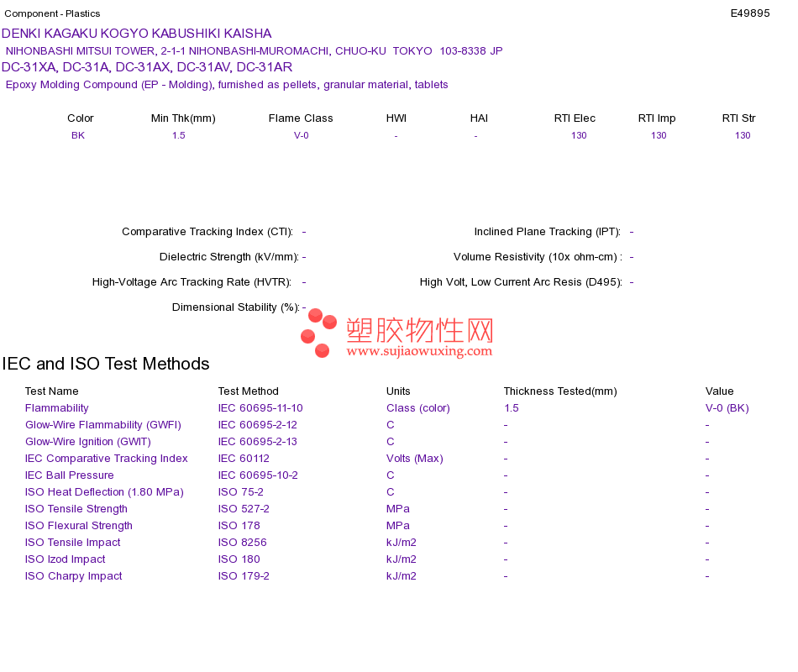Click the Min Thk(mm) column header

(x=183, y=118)
